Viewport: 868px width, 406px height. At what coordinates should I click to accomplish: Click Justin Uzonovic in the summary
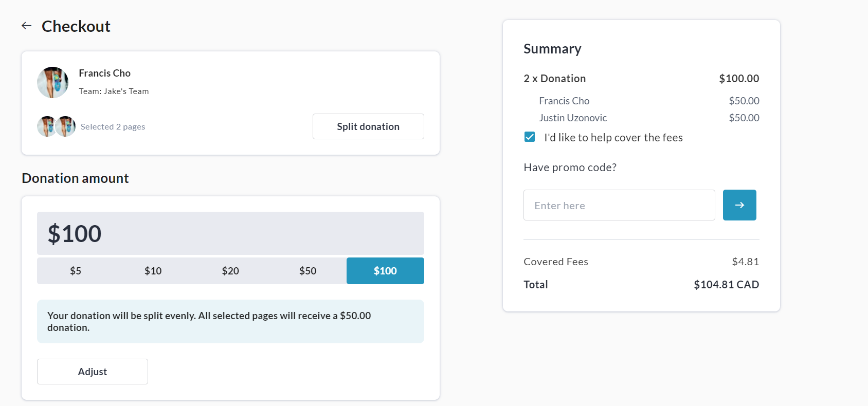[572, 118]
